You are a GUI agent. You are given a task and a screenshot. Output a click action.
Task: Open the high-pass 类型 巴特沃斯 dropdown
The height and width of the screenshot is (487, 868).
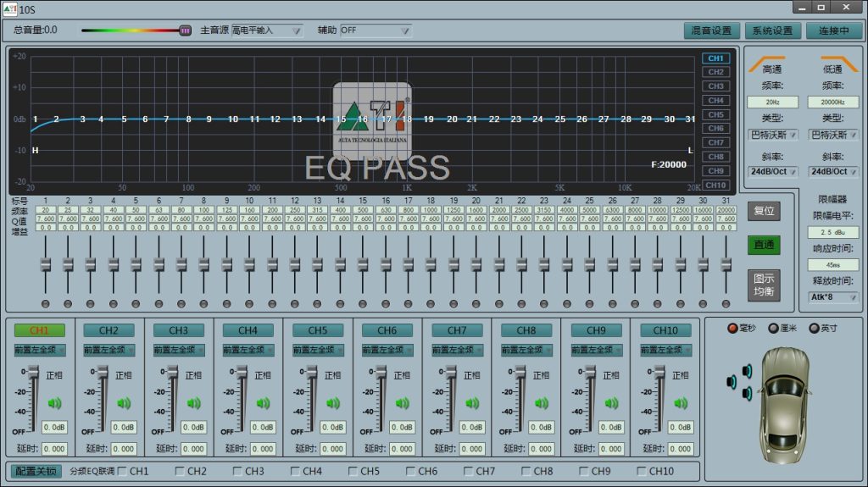(x=773, y=135)
